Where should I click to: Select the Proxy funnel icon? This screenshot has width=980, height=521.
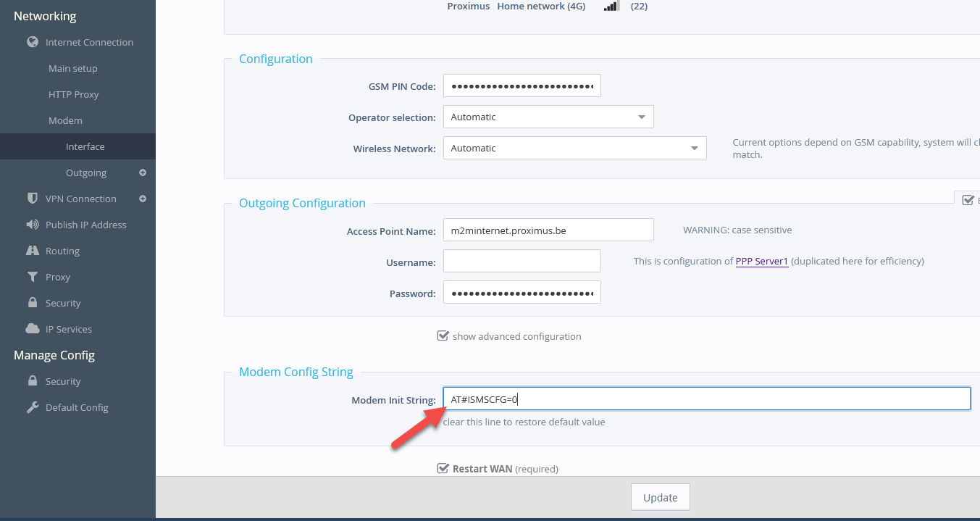(x=32, y=276)
